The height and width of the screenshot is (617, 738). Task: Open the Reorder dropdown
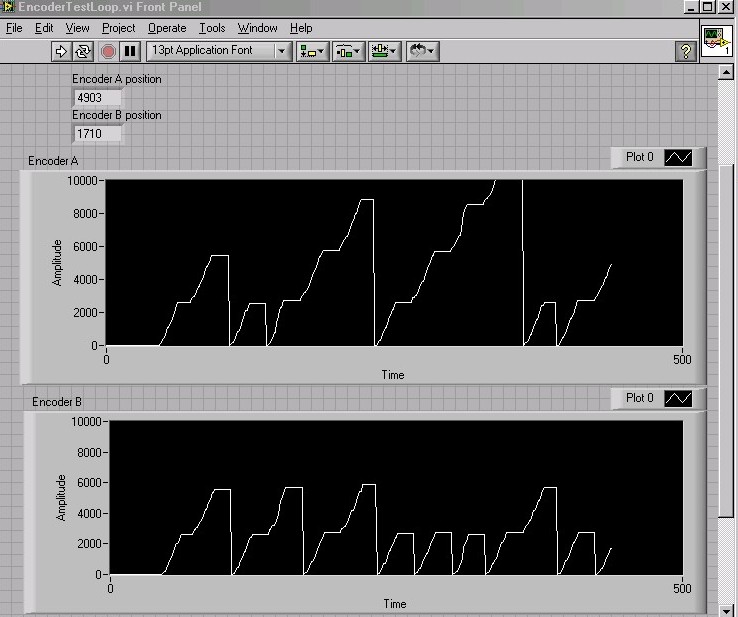(422, 51)
